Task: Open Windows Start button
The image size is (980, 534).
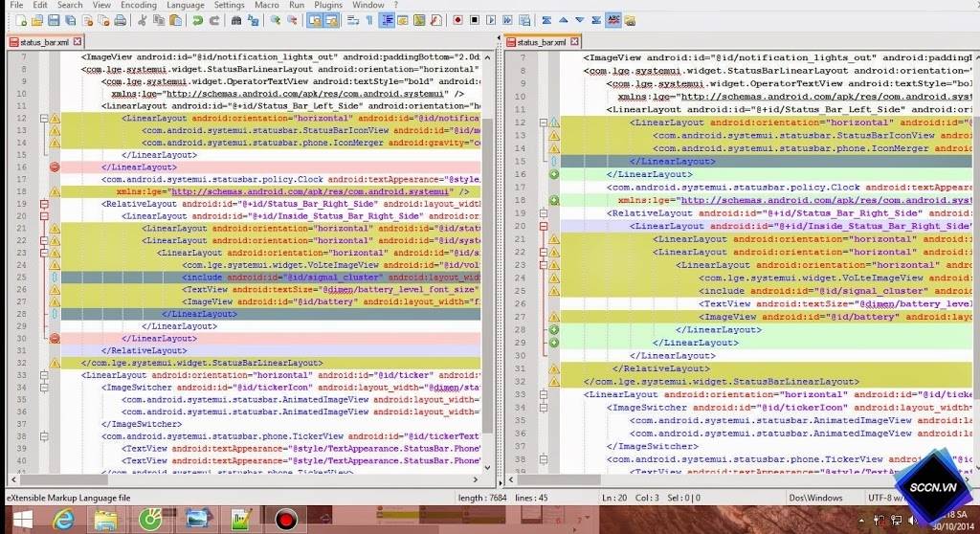Action: (23, 520)
